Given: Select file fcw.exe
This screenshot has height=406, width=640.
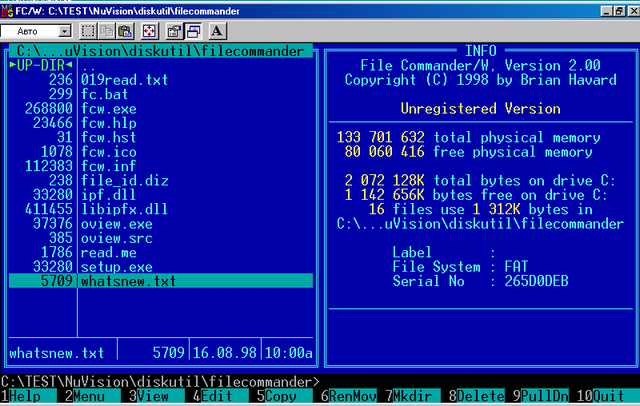Looking at the screenshot, I should tap(109, 109).
